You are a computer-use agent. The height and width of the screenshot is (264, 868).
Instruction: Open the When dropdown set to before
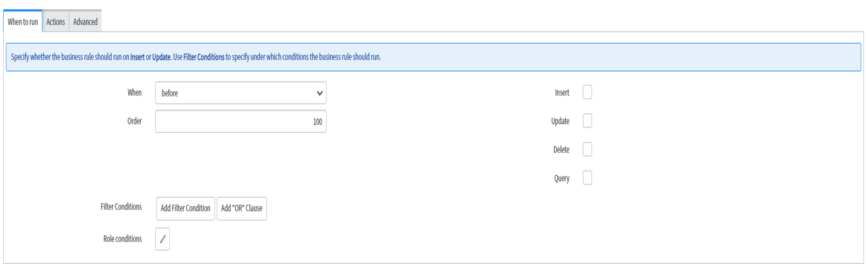click(241, 93)
